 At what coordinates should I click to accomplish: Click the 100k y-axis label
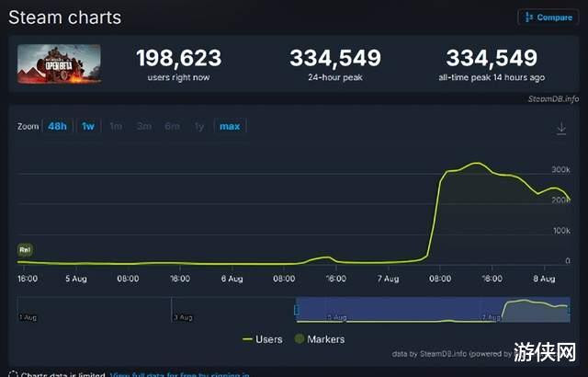click(561, 231)
